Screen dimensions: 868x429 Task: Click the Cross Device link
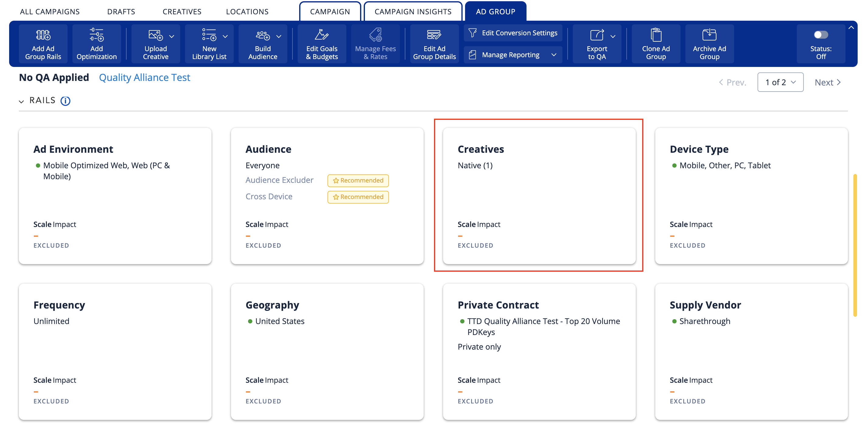[x=269, y=197]
